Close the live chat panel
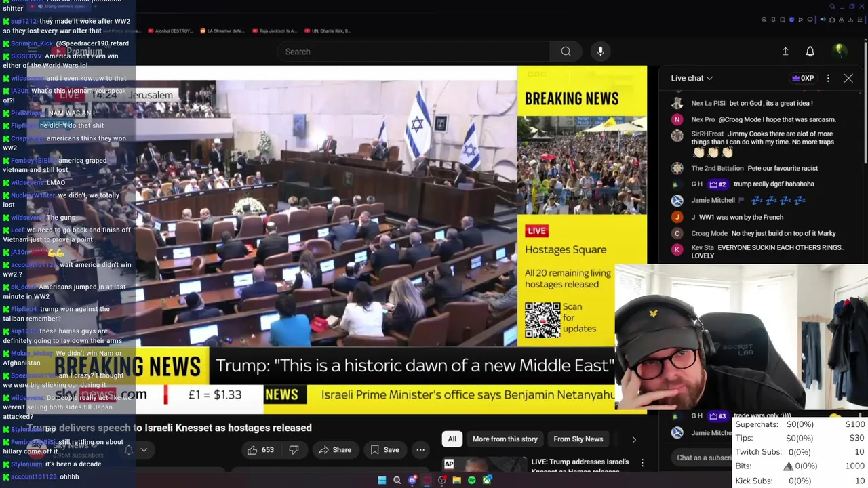 (848, 78)
